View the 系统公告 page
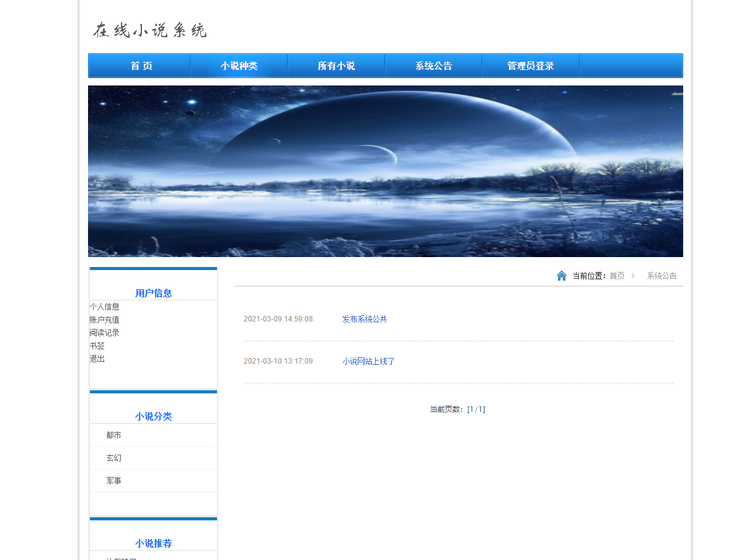This screenshot has width=752, height=560. pyautogui.click(x=433, y=65)
